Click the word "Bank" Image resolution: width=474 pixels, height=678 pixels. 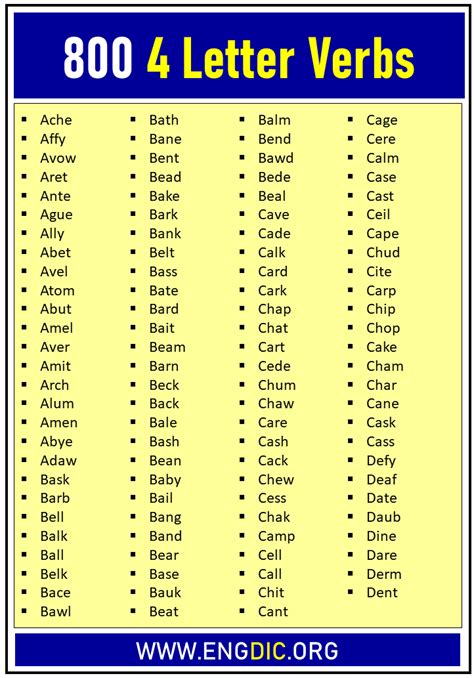point(165,233)
